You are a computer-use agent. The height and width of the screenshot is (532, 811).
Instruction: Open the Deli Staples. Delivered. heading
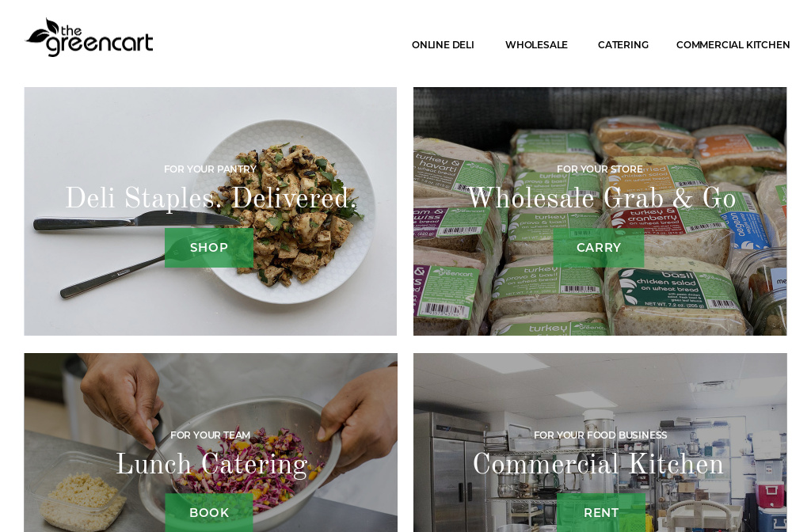pos(211,199)
